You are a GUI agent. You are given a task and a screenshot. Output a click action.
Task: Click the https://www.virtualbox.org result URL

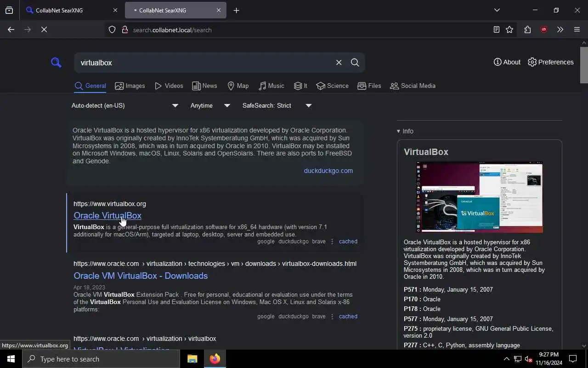pyautogui.click(x=110, y=204)
